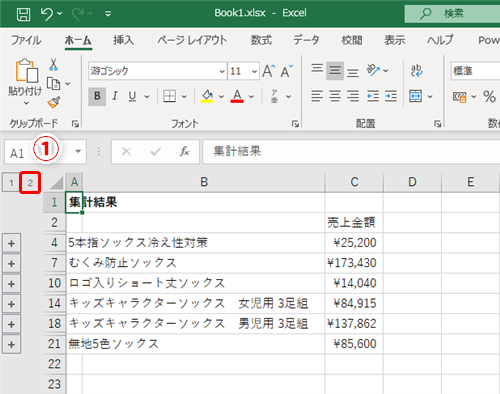
Task: Click the Middle Align icon
Action: [335, 71]
